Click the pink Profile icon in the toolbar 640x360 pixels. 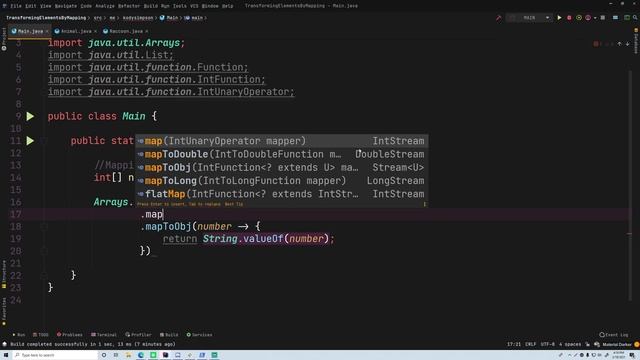588,18
